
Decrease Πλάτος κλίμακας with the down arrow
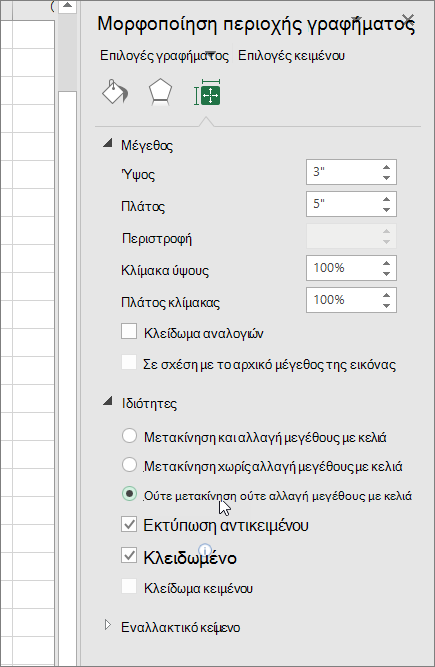[x=386, y=305]
